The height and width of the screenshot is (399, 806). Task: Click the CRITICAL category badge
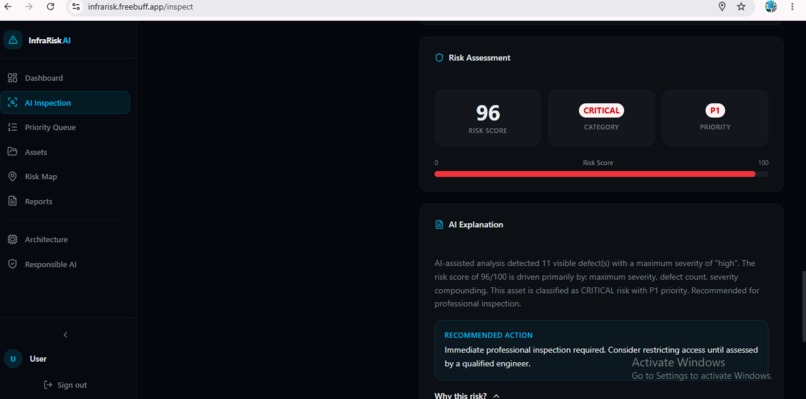pos(601,111)
